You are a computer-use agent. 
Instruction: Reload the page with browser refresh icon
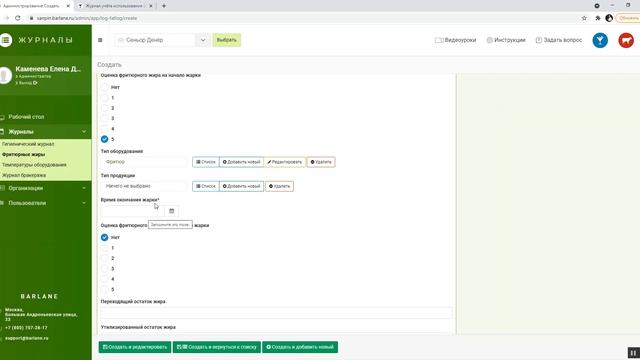[18, 18]
